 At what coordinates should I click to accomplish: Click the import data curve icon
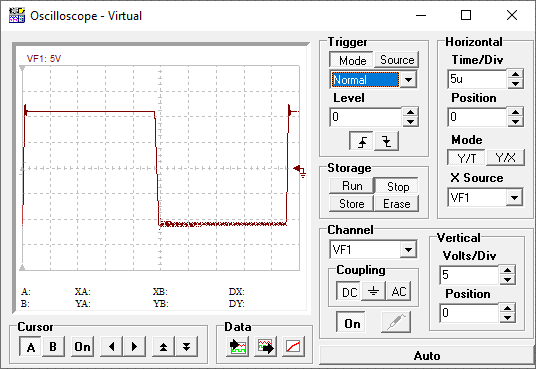click(x=238, y=347)
